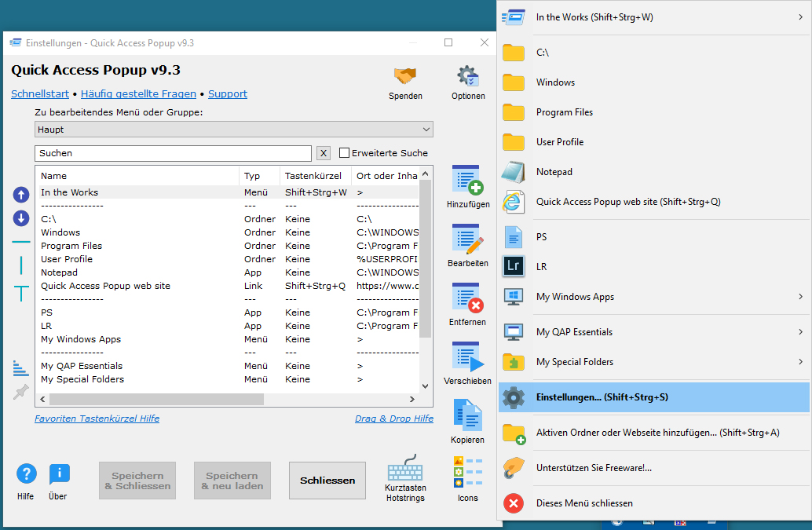Click the horizontal scrollbar right arrow
Screen dimensions: 812x530
point(412,399)
